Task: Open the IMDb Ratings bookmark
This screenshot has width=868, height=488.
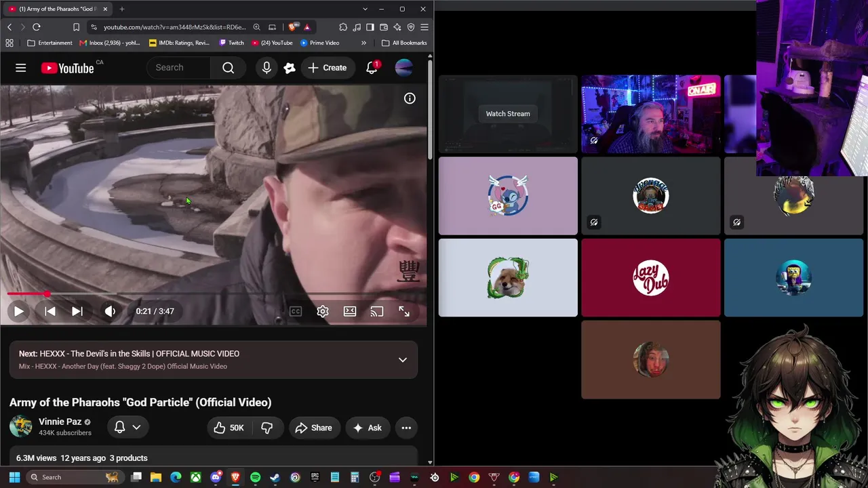Action: [179, 43]
